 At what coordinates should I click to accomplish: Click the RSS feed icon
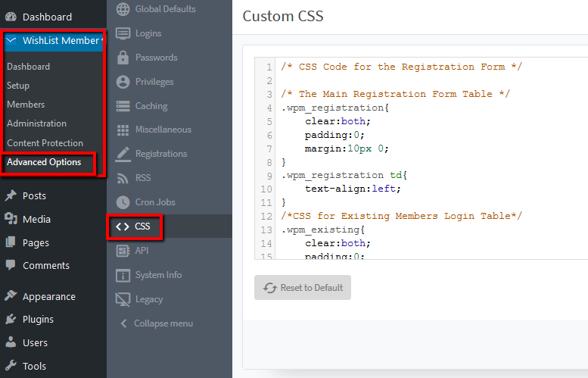click(x=123, y=178)
